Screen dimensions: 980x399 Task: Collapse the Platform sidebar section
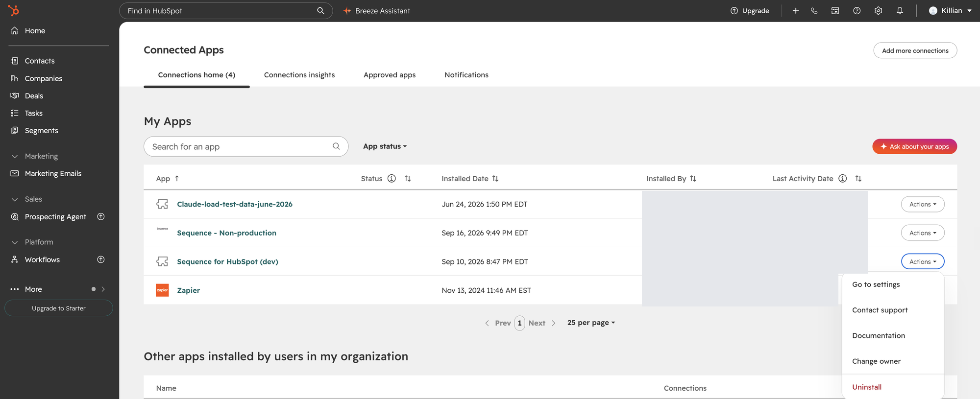[15, 242]
